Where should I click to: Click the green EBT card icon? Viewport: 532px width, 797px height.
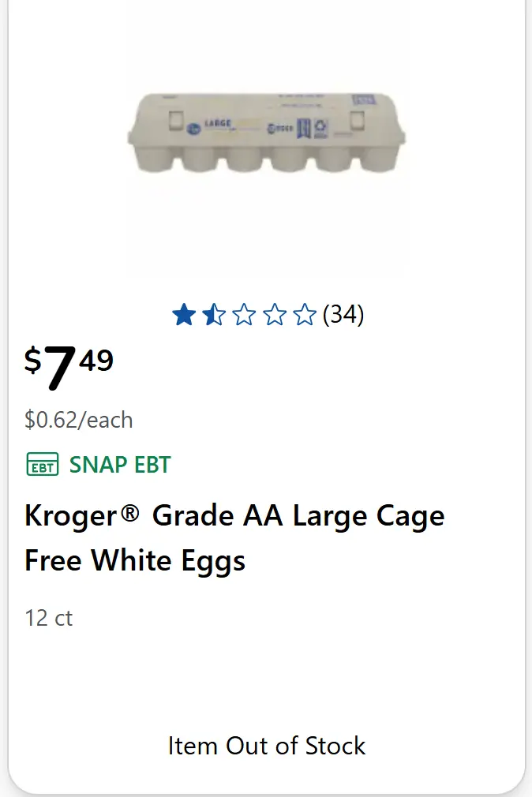pos(42,465)
